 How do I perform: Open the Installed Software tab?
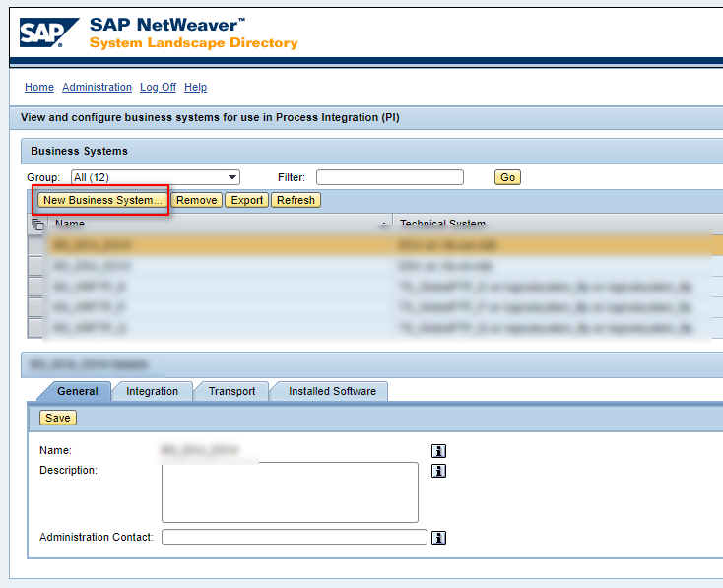pos(332,391)
